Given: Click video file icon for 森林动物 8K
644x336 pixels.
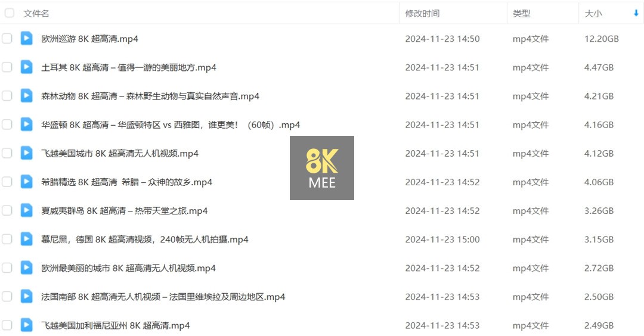Looking at the screenshot, I should pyautogui.click(x=26, y=95).
